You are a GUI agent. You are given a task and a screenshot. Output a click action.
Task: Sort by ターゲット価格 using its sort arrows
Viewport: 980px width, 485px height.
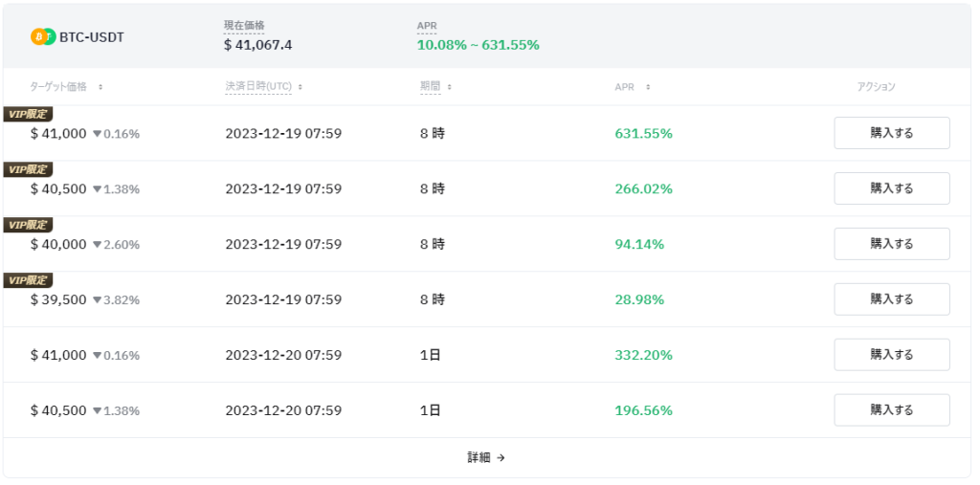pos(100,87)
